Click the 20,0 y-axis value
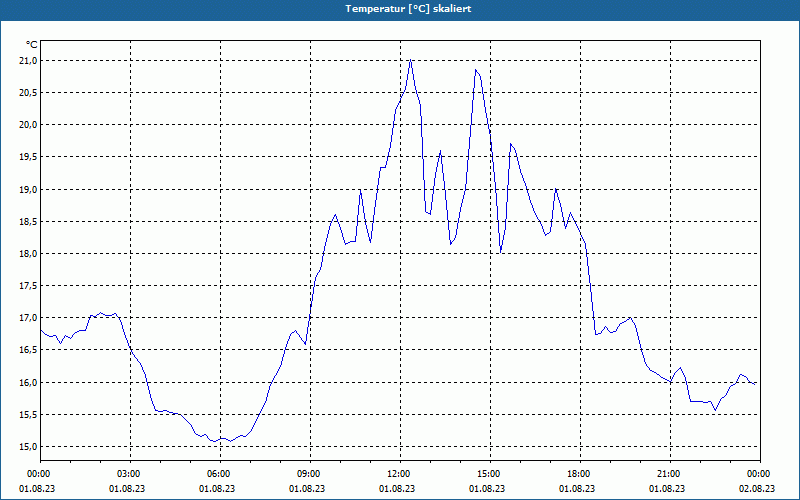The height and width of the screenshot is (500, 800). coord(28,125)
